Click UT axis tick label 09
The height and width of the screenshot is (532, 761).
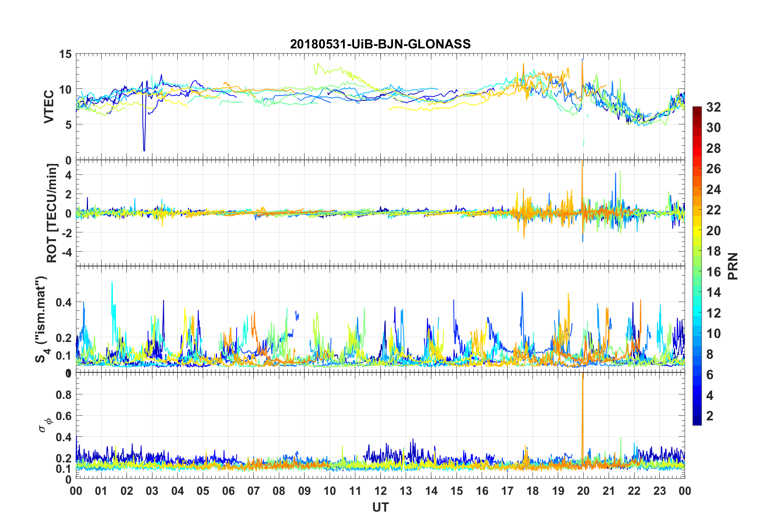point(304,491)
